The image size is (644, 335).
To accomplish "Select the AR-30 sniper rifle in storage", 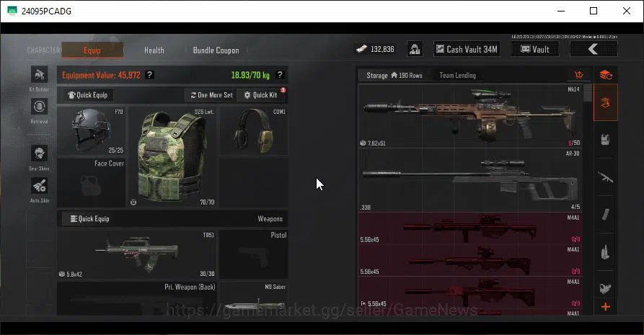I will pyautogui.click(x=470, y=180).
